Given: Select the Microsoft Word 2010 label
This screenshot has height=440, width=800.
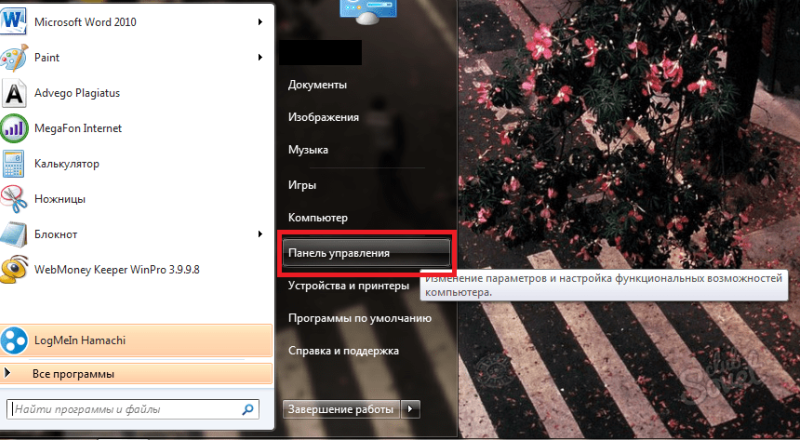Looking at the screenshot, I should (85, 22).
